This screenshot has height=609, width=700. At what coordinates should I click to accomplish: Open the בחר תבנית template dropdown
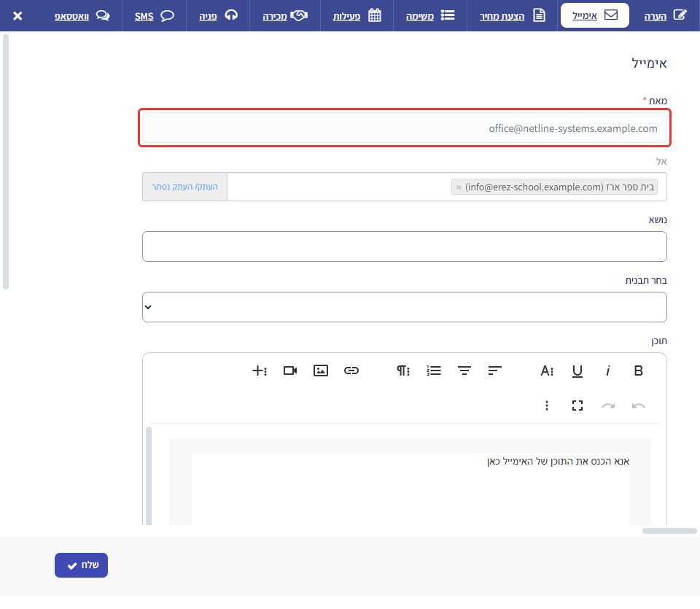[x=405, y=307]
